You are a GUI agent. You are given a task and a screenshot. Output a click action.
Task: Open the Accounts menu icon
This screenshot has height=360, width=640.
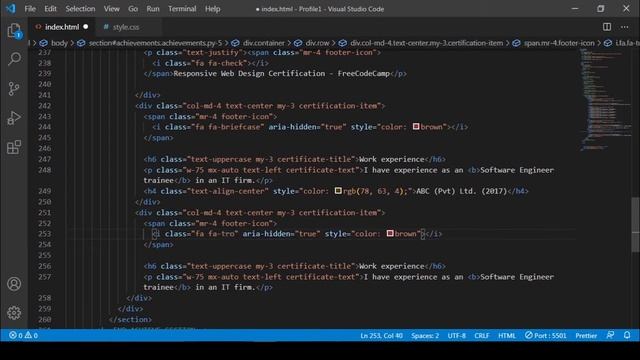14,284
